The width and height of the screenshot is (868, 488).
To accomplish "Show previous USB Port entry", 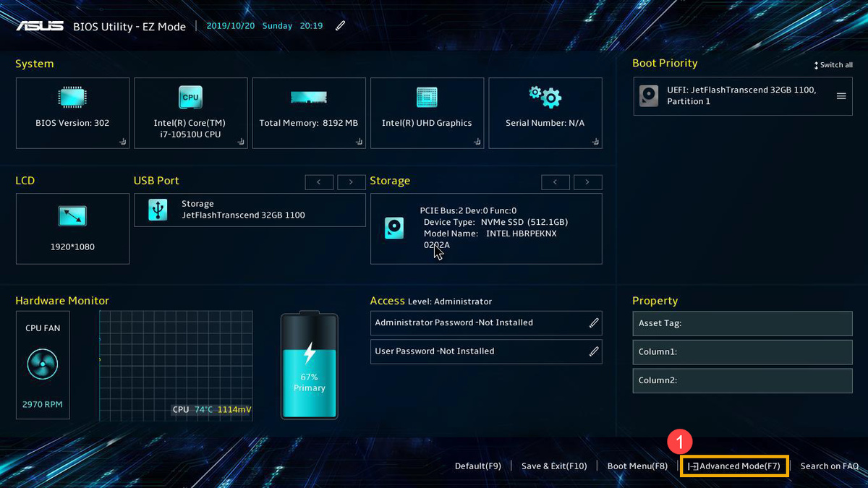I will click(319, 181).
